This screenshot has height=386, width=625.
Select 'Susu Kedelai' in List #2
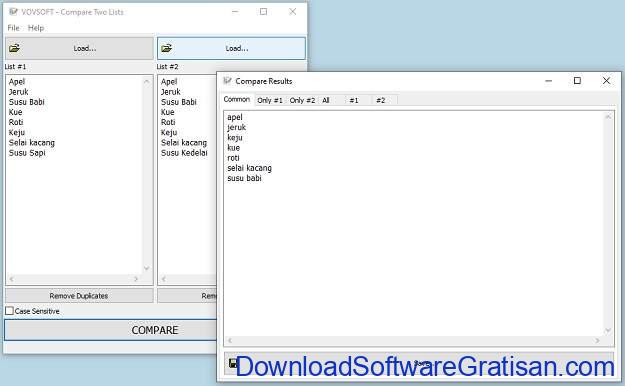click(x=184, y=153)
